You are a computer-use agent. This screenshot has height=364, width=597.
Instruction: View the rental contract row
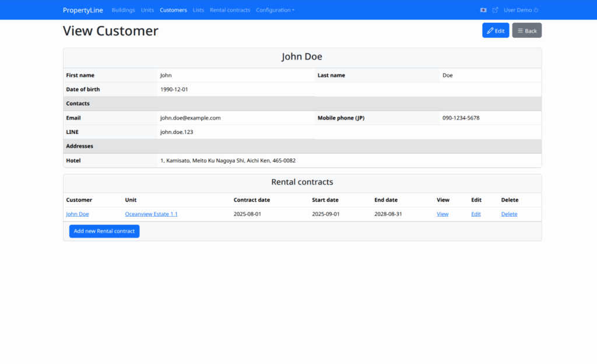(x=443, y=214)
